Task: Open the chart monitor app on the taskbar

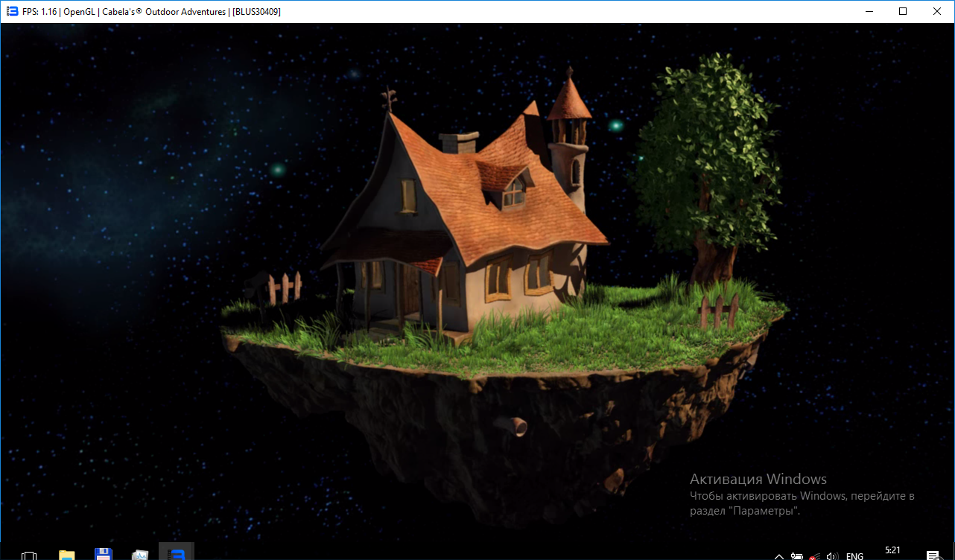Action: pyautogui.click(x=140, y=555)
